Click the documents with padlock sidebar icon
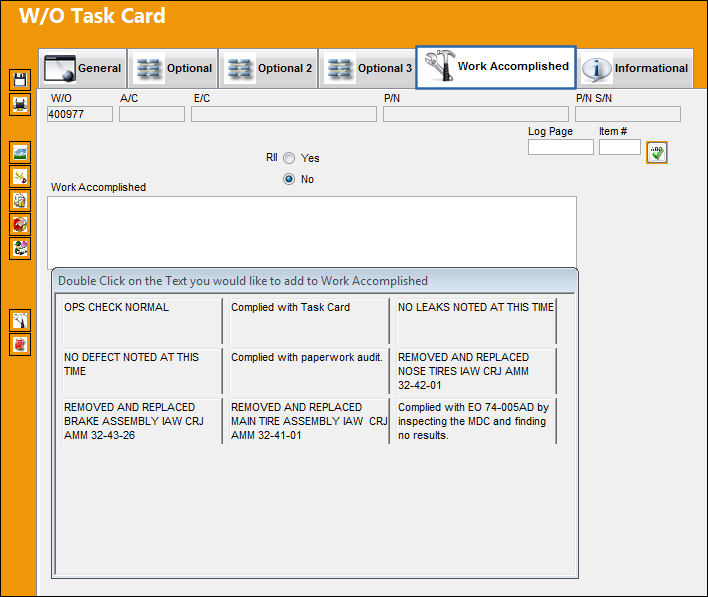This screenshot has height=597, width=708. pyautogui.click(x=20, y=200)
